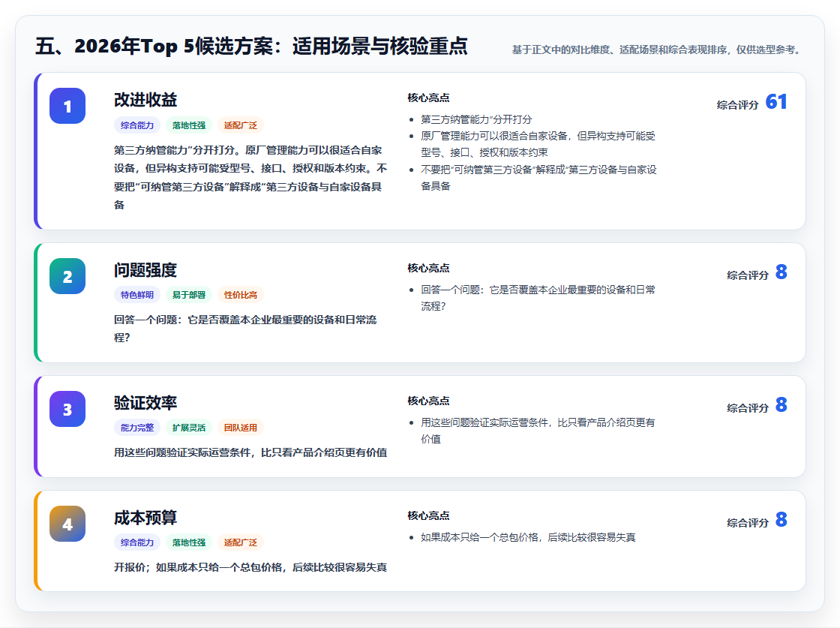Select the 特色鲜明 tag

(137, 295)
